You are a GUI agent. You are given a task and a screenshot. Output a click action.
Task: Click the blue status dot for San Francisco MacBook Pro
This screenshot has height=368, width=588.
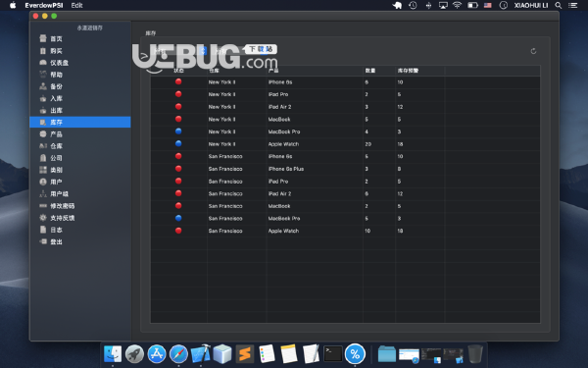tap(178, 218)
